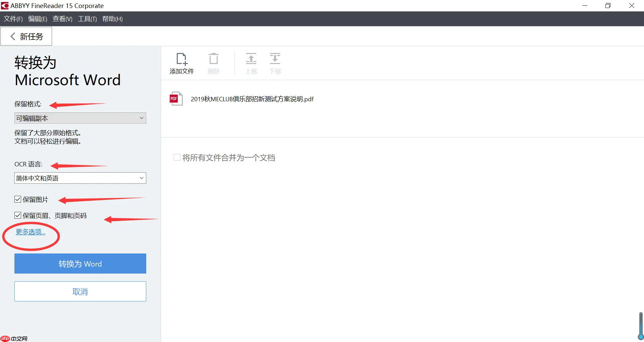The width and height of the screenshot is (644, 342).
Task: Click the PDF file icon of 招新测试方案说明
Action: click(x=176, y=98)
